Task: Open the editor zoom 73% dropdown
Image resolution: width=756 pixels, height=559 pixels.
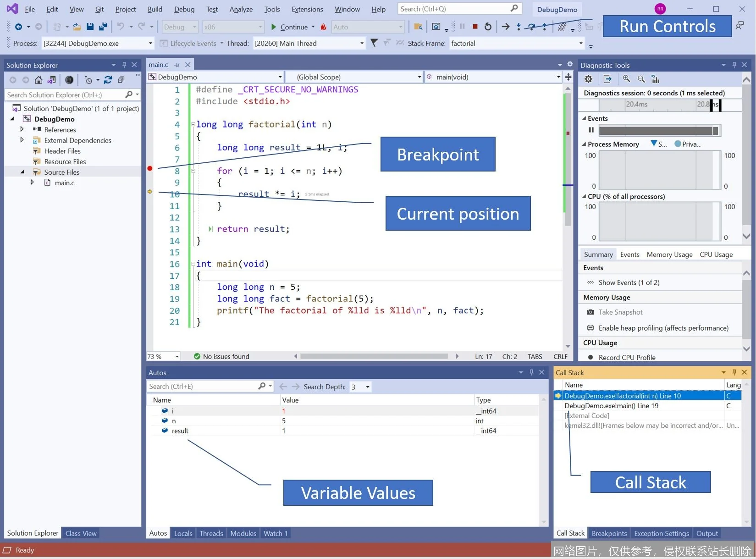Action: click(x=177, y=356)
